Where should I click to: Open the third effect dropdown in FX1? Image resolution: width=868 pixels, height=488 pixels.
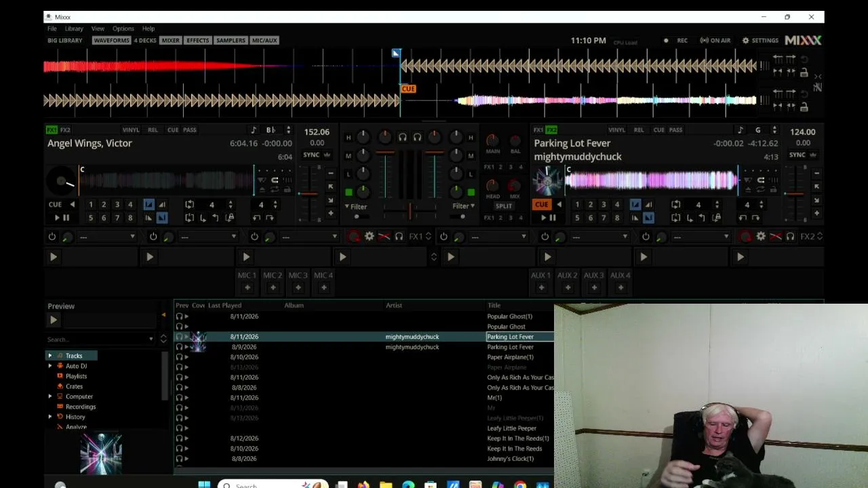pos(310,237)
